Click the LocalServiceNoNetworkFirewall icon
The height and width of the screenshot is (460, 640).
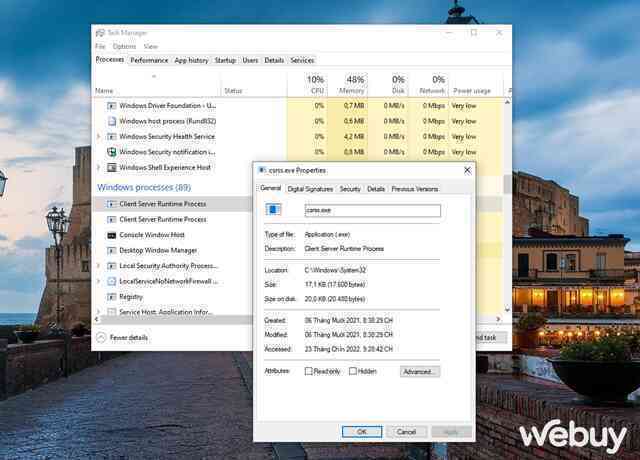pyautogui.click(x=111, y=281)
